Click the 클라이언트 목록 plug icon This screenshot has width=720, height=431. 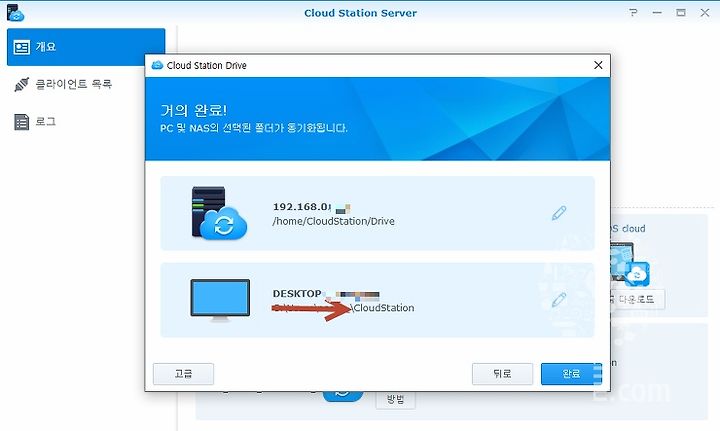point(22,84)
